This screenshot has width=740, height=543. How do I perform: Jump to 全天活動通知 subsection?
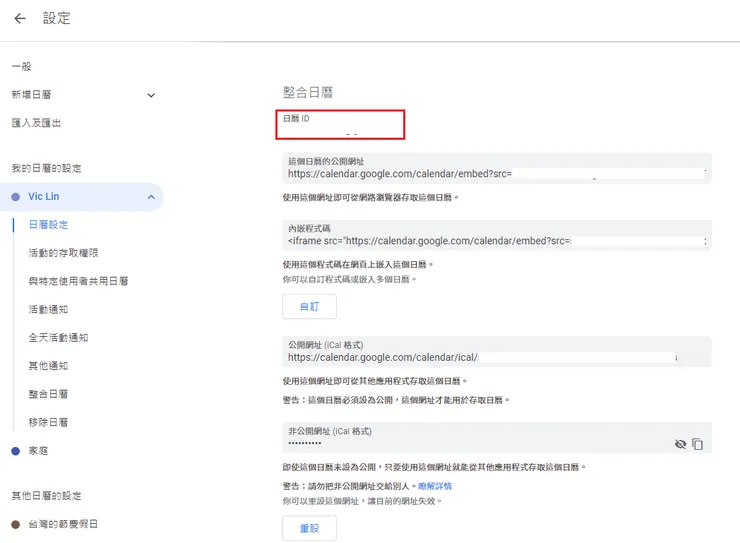tap(58, 338)
